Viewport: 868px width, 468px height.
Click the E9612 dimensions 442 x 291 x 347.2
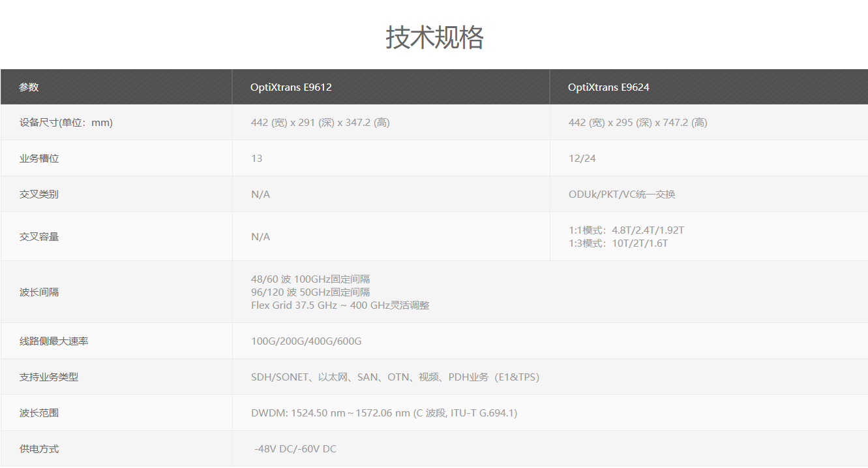pyautogui.click(x=320, y=122)
